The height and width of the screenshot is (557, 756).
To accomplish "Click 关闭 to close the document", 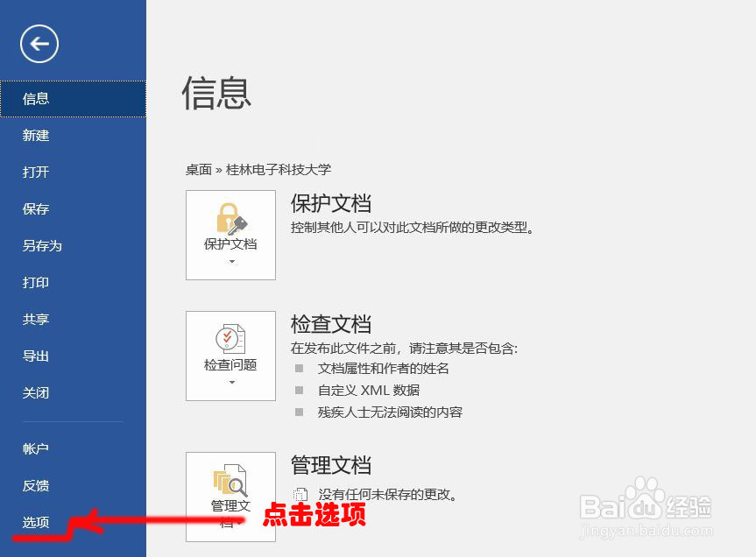I will 35,392.
